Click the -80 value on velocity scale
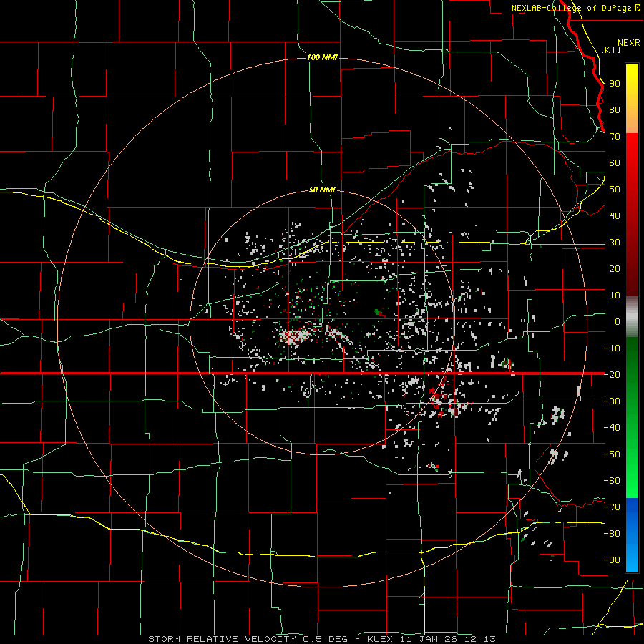644x644 pixels. point(612,534)
